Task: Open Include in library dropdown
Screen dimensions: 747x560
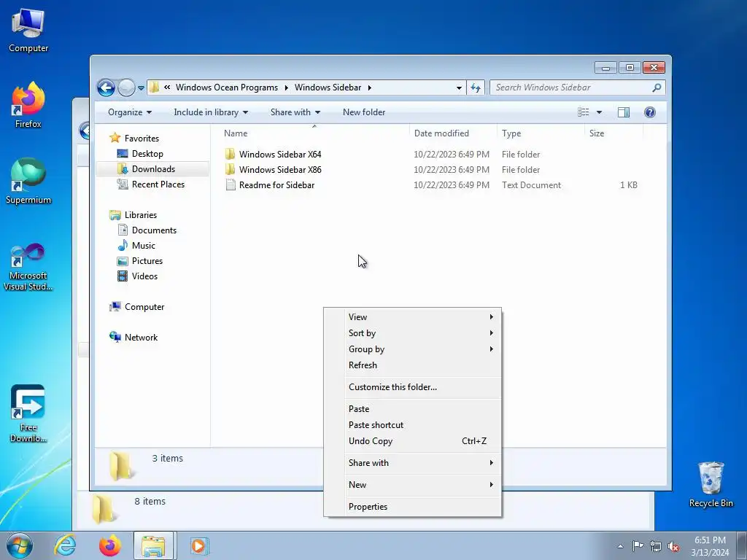Action: pyautogui.click(x=211, y=112)
